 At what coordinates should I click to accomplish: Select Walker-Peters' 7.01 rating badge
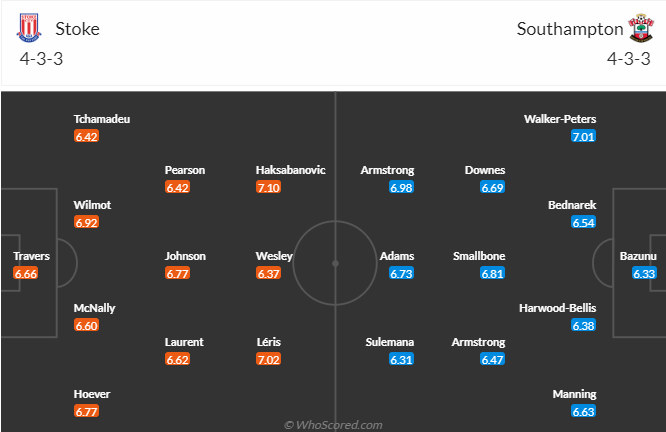pos(584,136)
